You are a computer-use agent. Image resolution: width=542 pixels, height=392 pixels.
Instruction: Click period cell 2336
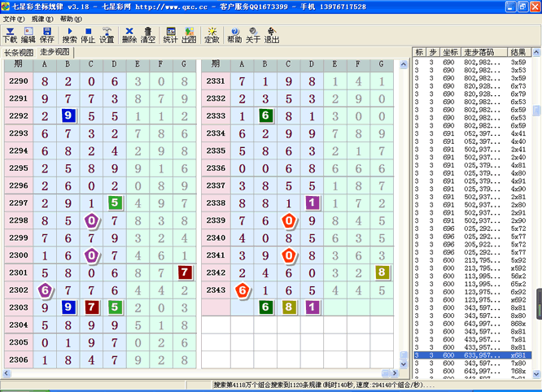pos(216,168)
